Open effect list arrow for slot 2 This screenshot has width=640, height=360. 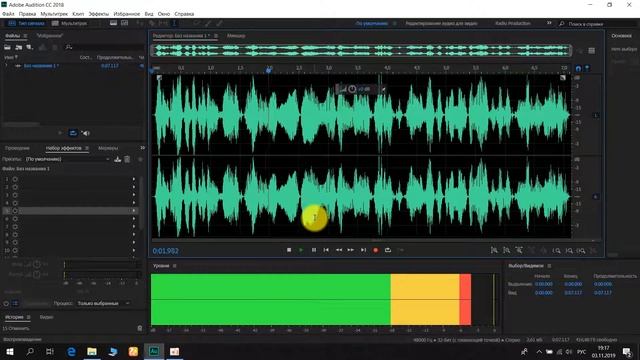134,187
